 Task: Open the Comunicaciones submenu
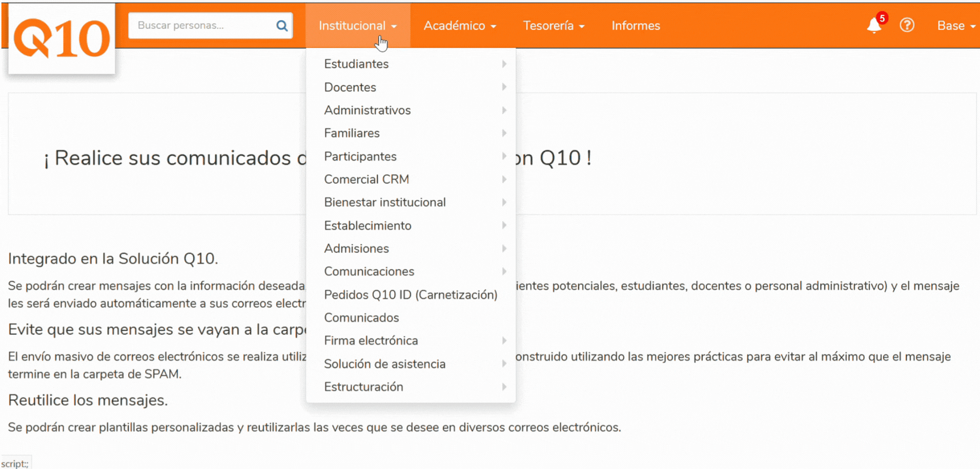411,271
